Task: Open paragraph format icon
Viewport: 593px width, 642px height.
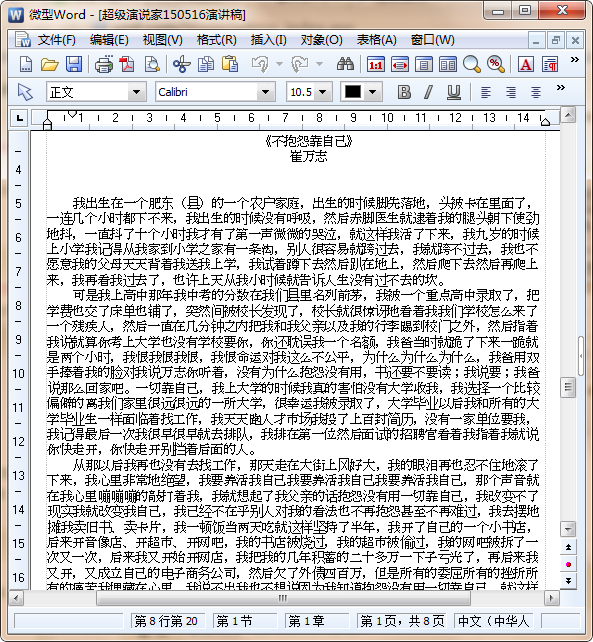Action: pos(550,65)
